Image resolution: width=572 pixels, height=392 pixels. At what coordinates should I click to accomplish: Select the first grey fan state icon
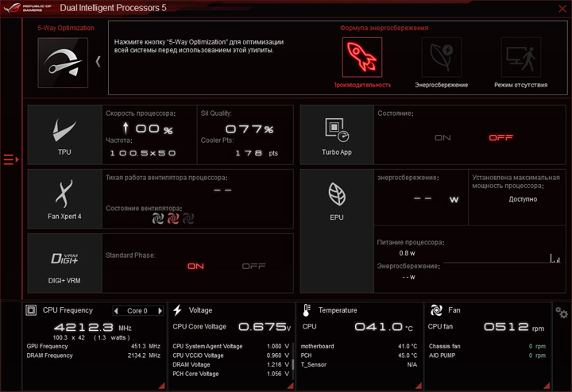click(157, 218)
